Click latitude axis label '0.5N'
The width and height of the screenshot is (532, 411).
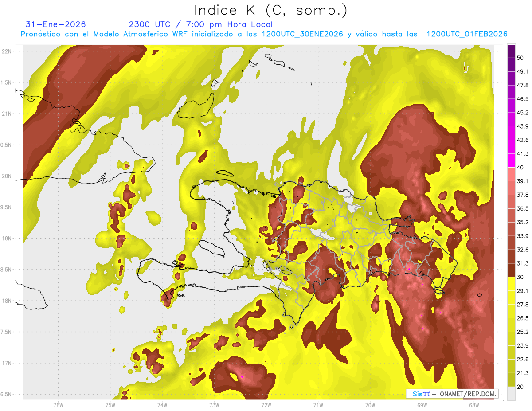(x=6, y=145)
